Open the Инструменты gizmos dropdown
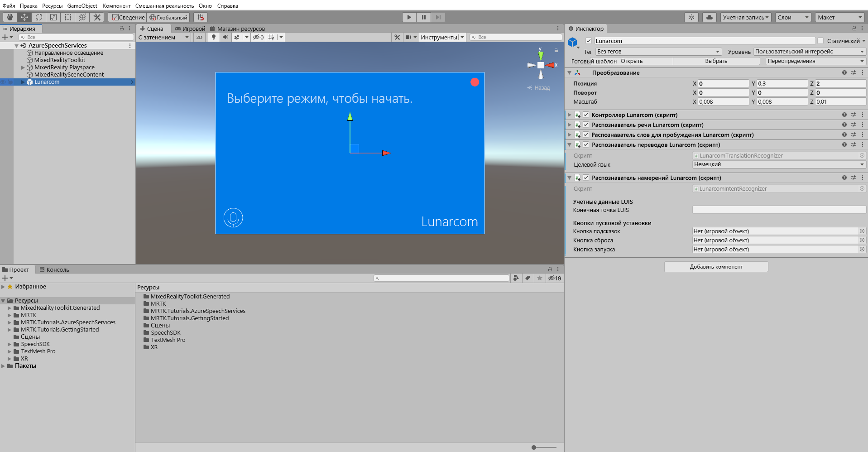The image size is (868, 452). click(442, 37)
